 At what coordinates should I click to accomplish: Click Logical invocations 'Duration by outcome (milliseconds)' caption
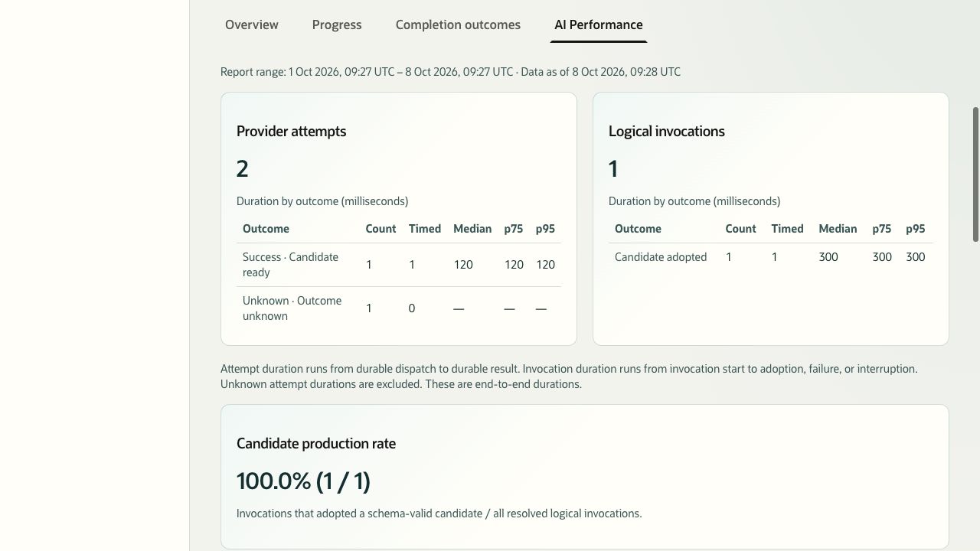pos(694,201)
